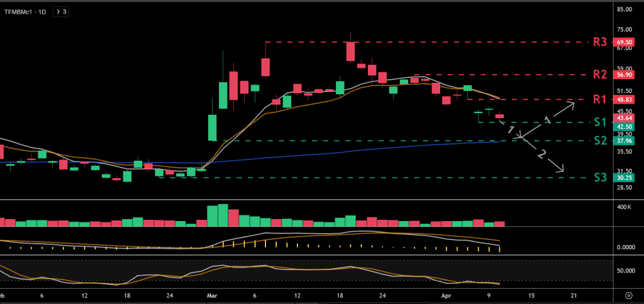Select the R1 resistance text label
The width and height of the screenshot is (644, 304).
600,99
